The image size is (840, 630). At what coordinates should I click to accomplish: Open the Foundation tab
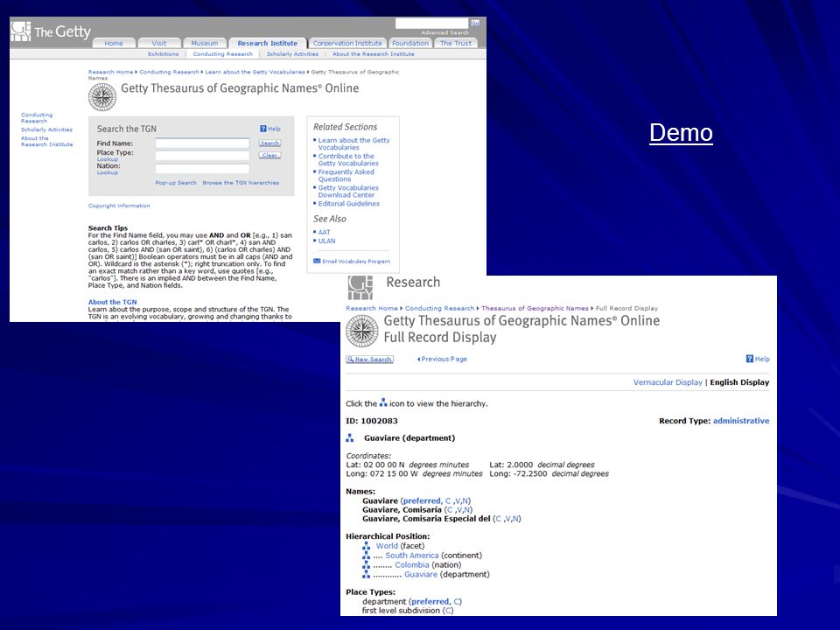pos(410,44)
